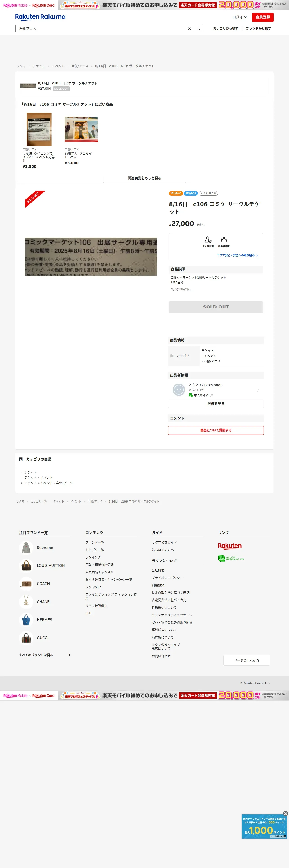Click the 本人確認済 identity verified icon
This screenshot has height=868, width=289.
[208, 240]
